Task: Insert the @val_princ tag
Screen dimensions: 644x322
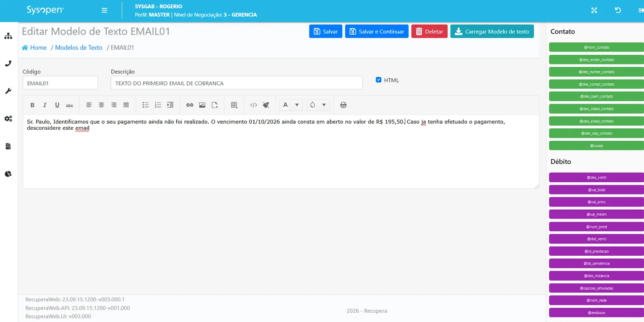Action: (x=596, y=202)
